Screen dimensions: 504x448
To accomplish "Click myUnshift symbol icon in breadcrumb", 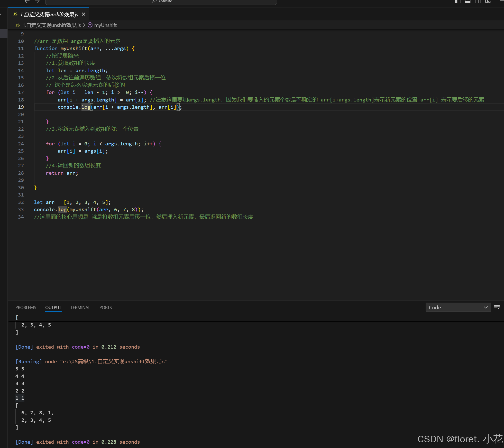I will tap(90, 25).
